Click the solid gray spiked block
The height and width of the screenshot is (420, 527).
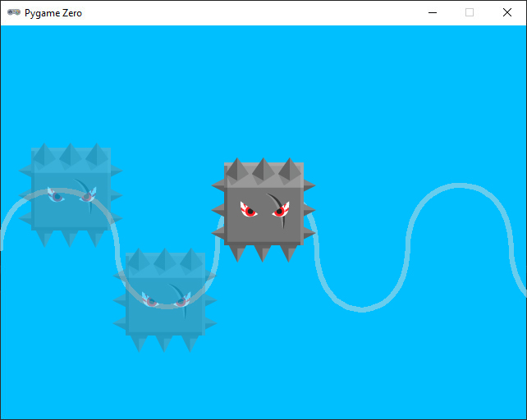(263, 211)
